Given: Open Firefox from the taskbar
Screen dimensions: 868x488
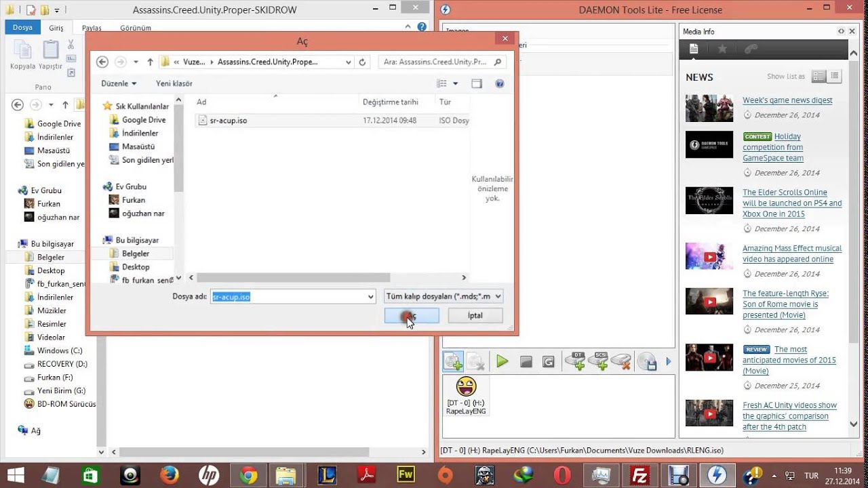Looking at the screenshot, I should (x=169, y=474).
